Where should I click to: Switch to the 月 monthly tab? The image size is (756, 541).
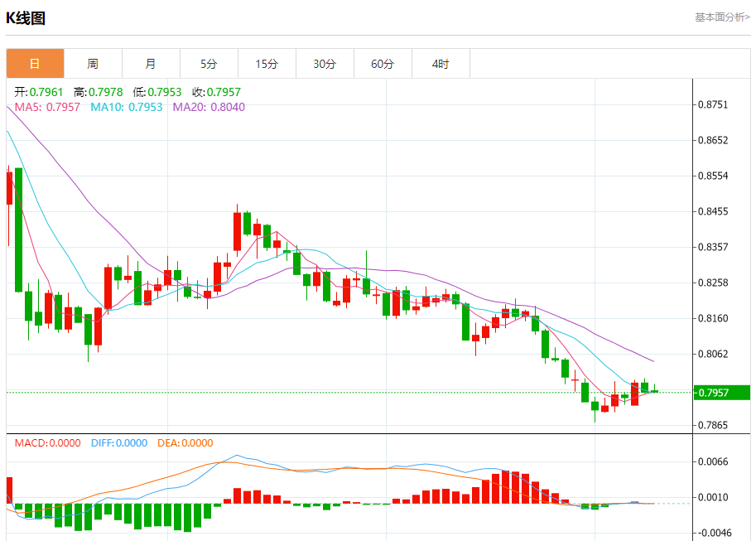click(151, 63)
